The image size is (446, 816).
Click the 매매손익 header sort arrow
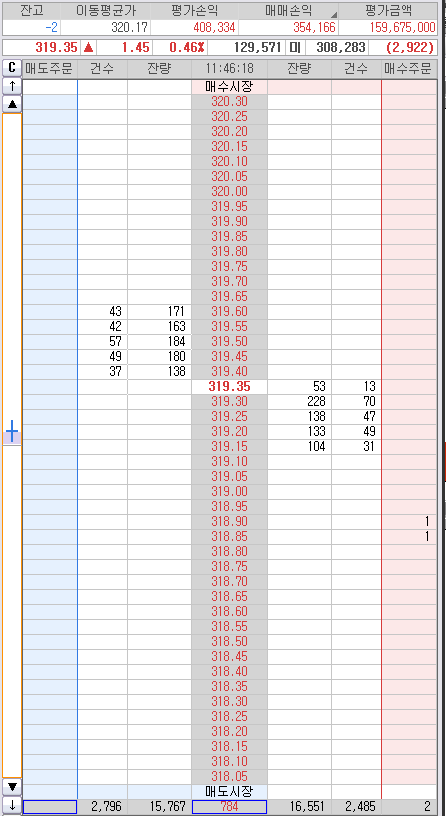tap(334, 15)
